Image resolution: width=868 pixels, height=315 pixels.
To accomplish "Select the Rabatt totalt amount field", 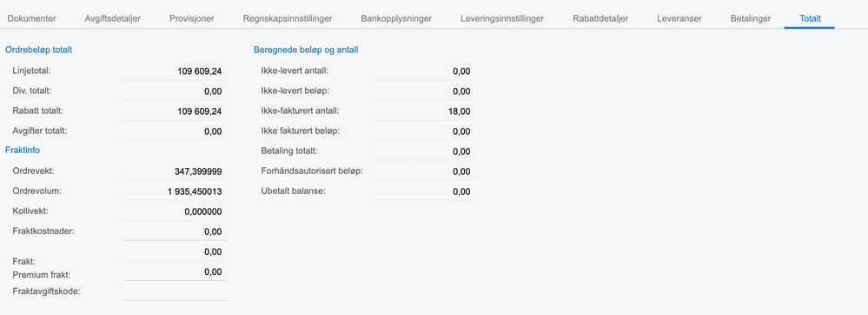I will pos(176,111).
